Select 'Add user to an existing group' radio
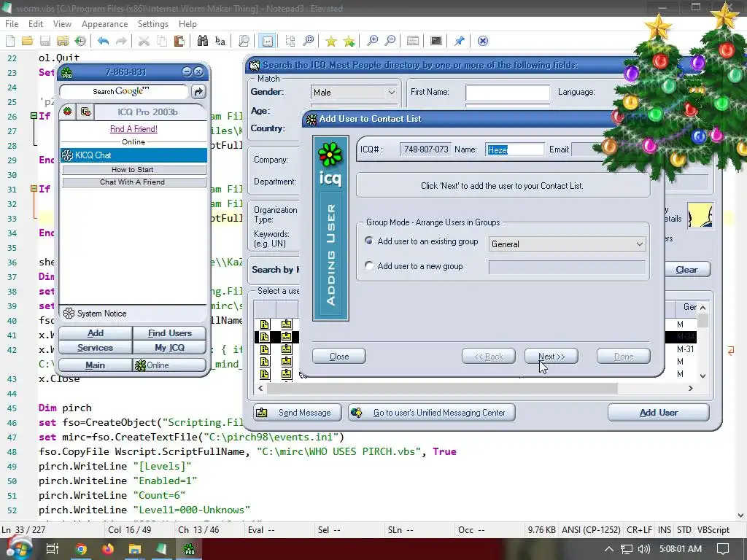This screenshot has width=747, height=560. click(368, 241)
